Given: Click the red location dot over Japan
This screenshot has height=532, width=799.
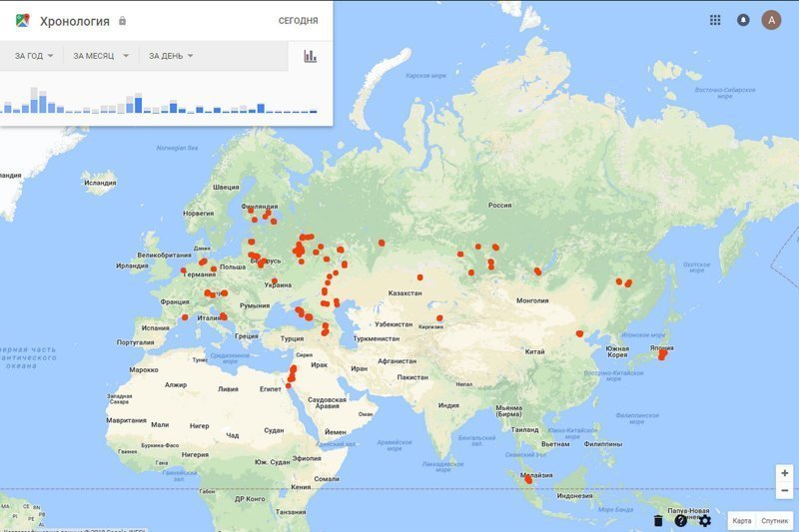Looking at the screenshot, I should [665, 353].
